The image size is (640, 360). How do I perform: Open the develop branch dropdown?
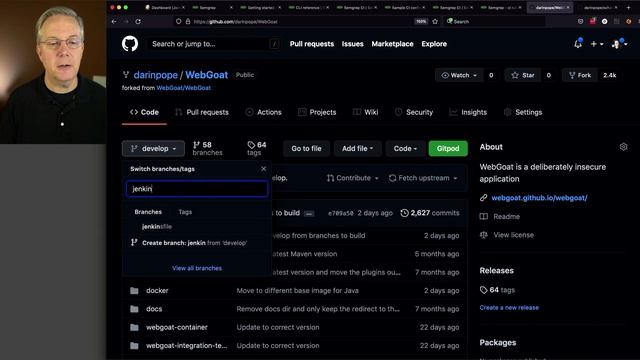(x=153, y=149)
